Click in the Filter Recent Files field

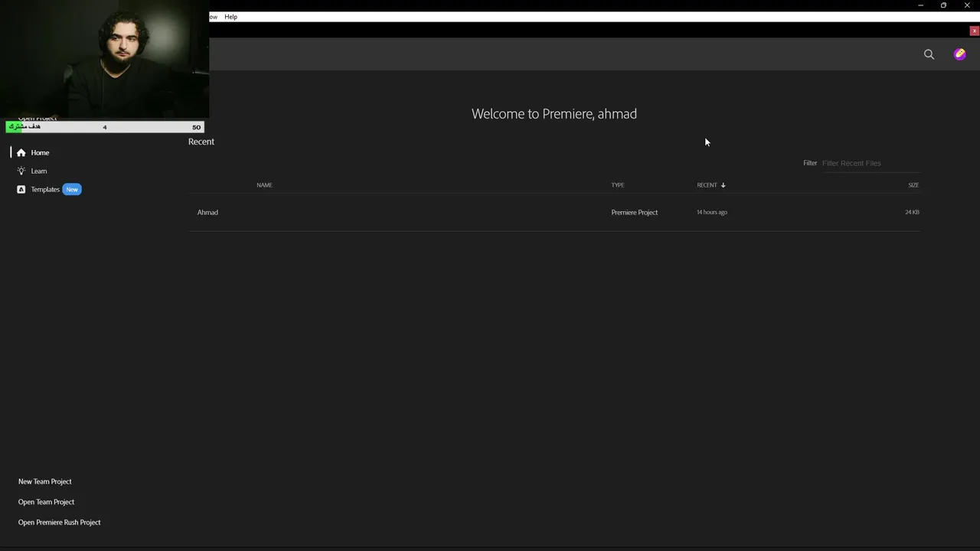[871, 163]
